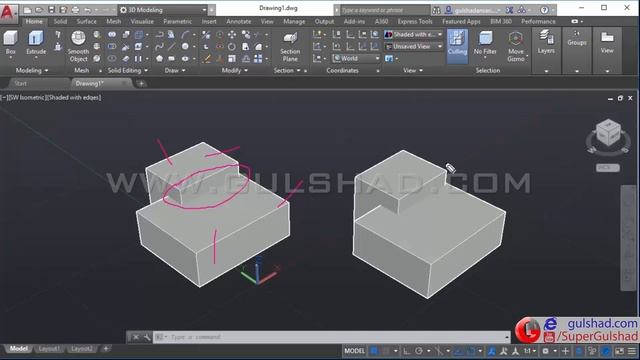The height and width of the screenshot is (360, 640).
Task: Click the Plot printer icon in quick access toolbar
Action: click(76, 10)
